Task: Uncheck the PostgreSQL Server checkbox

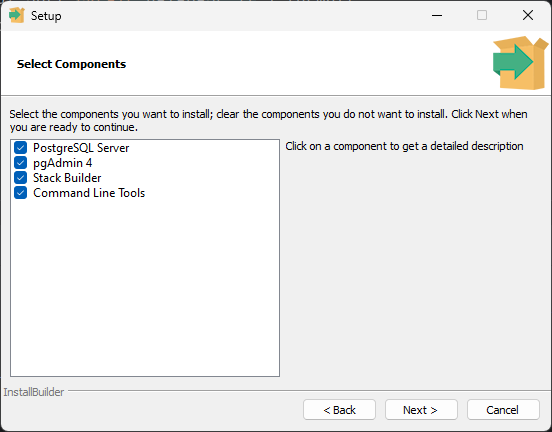Action: 20,148
